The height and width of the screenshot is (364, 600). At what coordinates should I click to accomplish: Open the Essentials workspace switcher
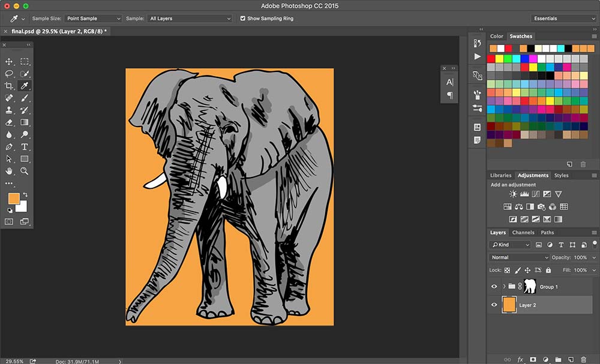click(563, 19)
